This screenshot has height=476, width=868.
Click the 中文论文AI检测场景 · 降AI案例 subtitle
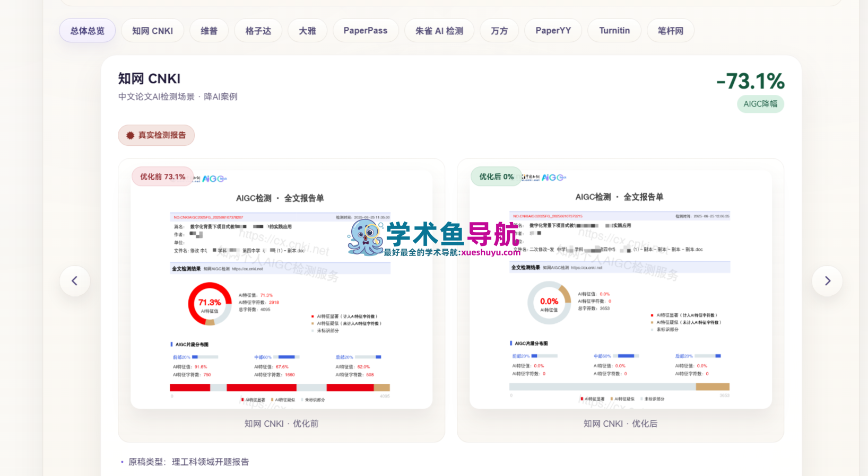click(x=178, y=96)
